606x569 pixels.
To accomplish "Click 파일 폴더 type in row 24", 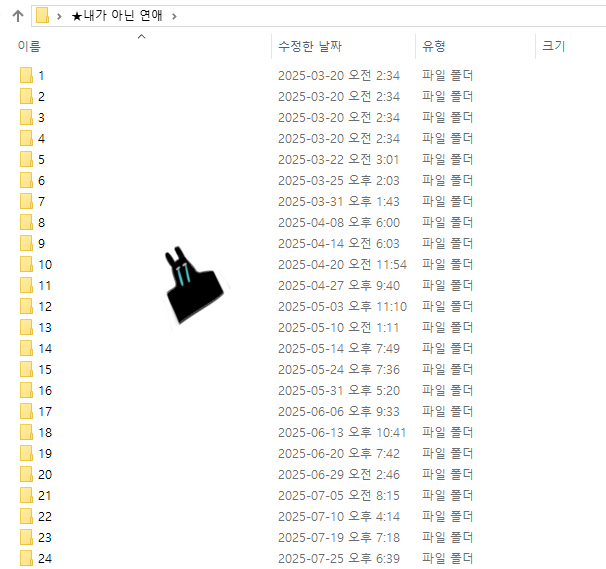I will point(448,558).
